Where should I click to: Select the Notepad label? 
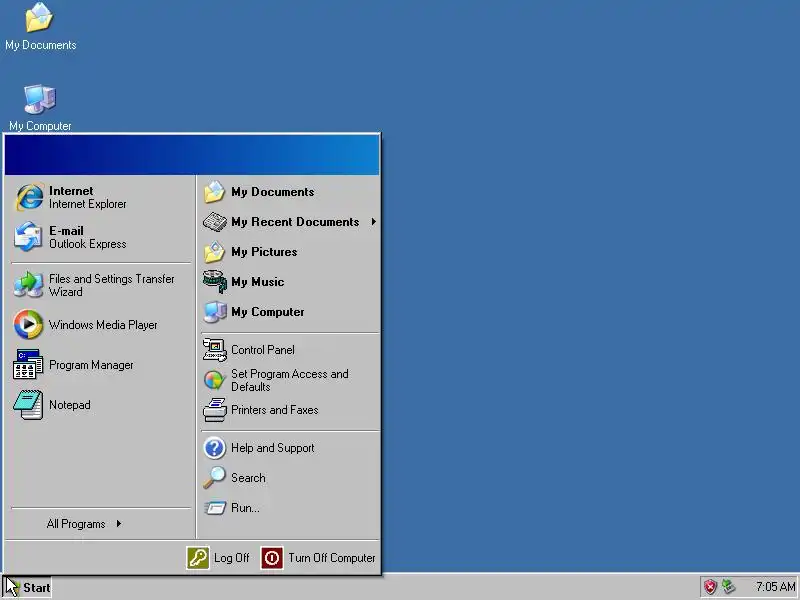(70, 405)
